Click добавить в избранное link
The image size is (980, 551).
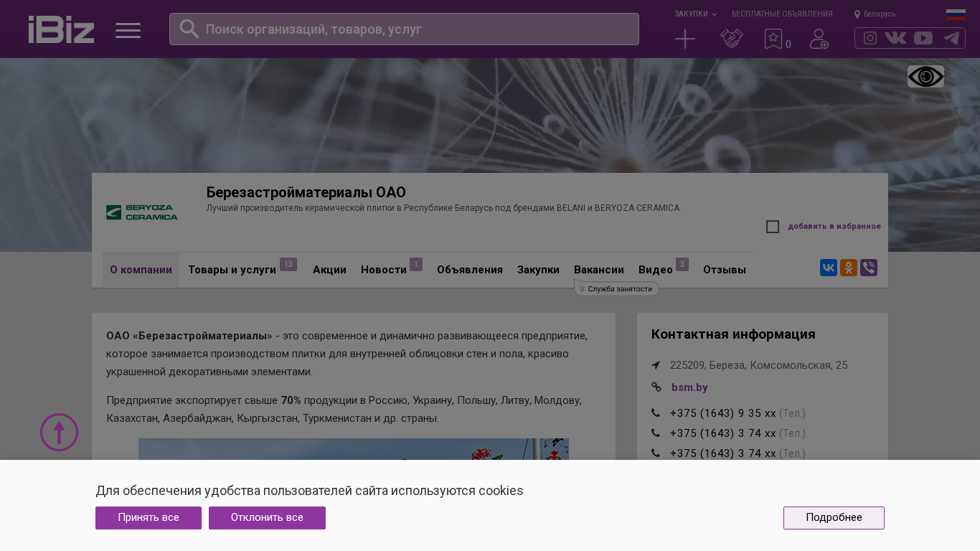tap(834, 227)
